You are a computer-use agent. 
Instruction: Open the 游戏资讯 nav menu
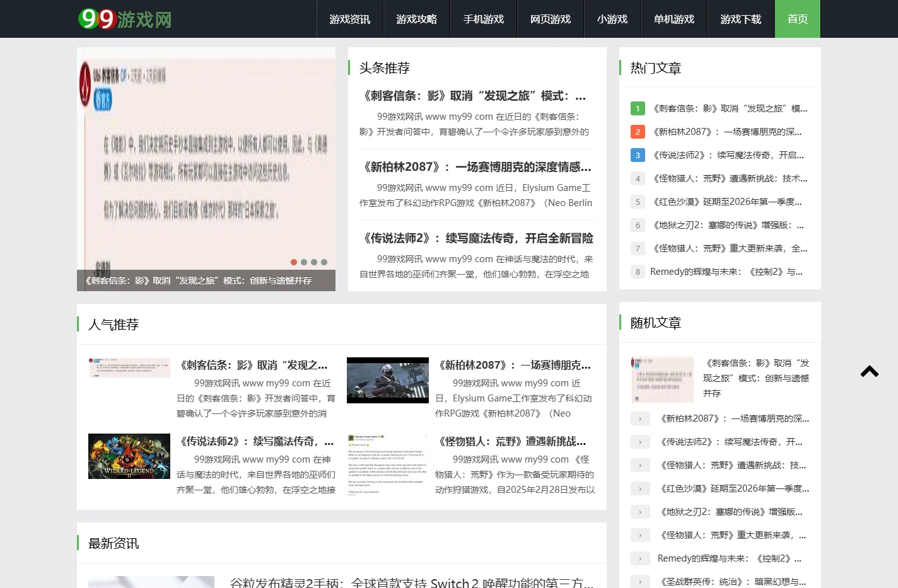point(350,19)
